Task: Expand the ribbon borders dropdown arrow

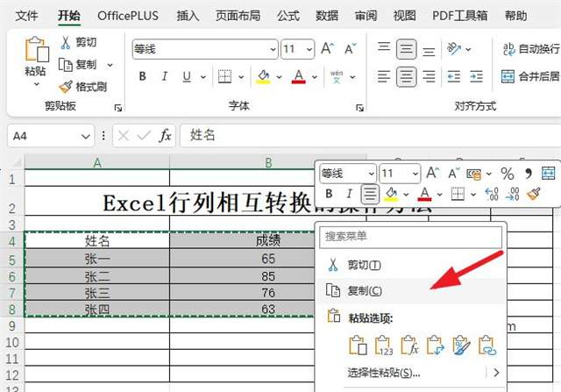Action: (241, 77)
